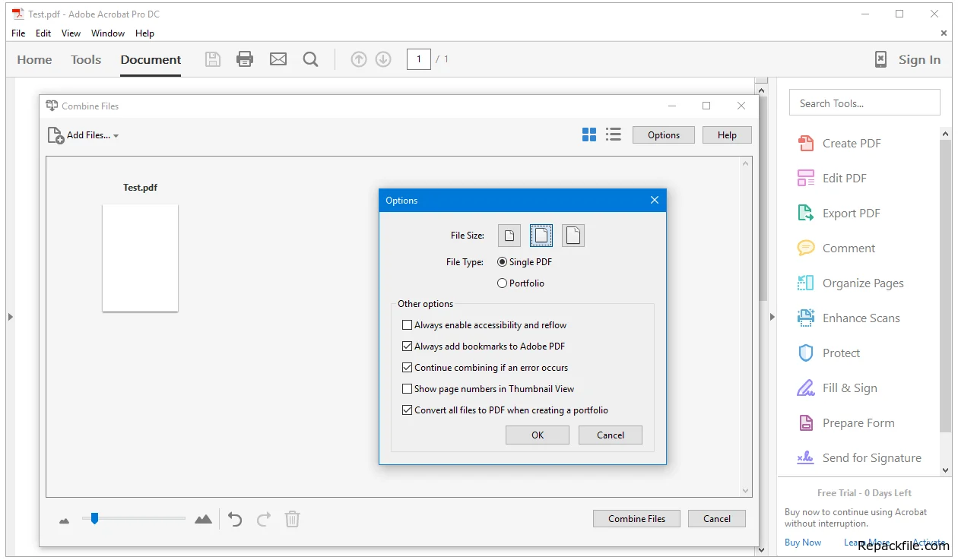
Task: Click the Search magnifier icon in the toolbar
Action: click(310, 59)
